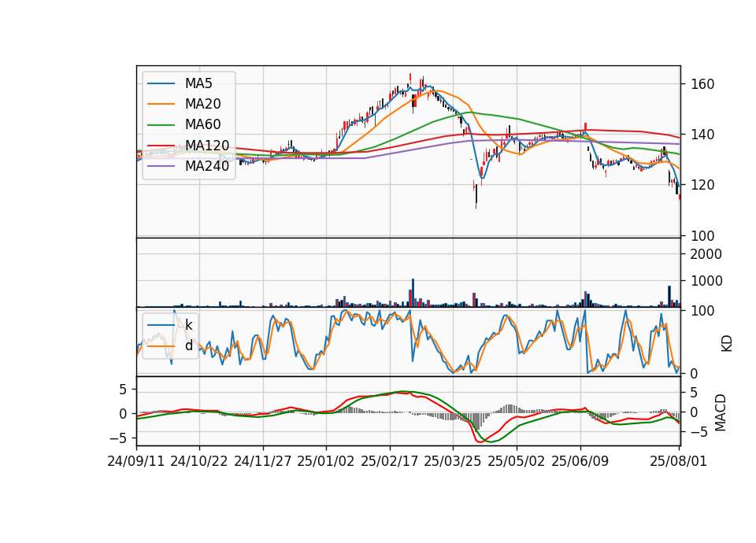Click the 24/09/11 date label
756x543 pixels.
pyautogui.click(x=136, y=461)
